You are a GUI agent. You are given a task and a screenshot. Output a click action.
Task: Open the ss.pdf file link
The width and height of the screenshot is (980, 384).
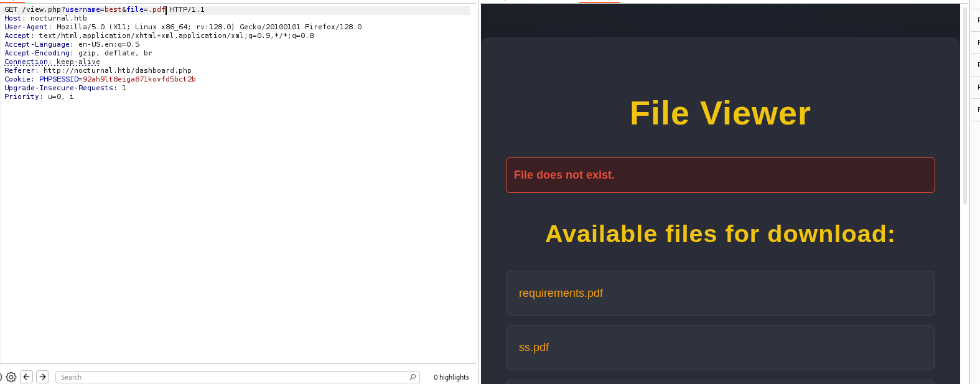tap(534, 347)
